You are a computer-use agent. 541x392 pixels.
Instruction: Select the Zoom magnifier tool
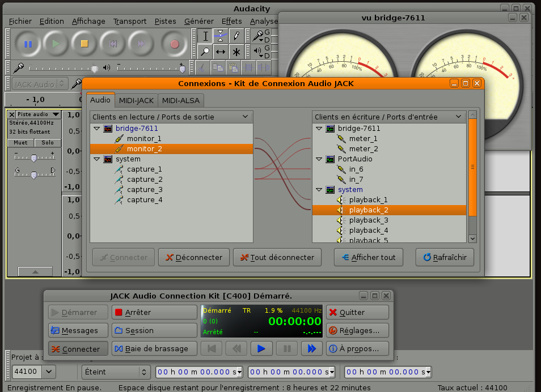tap(206, 52)
